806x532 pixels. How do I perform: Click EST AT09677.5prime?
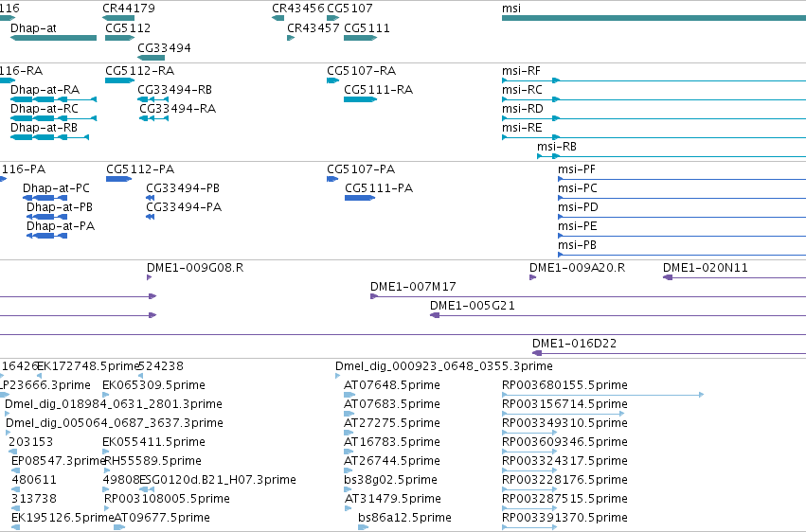coord(119,527)
